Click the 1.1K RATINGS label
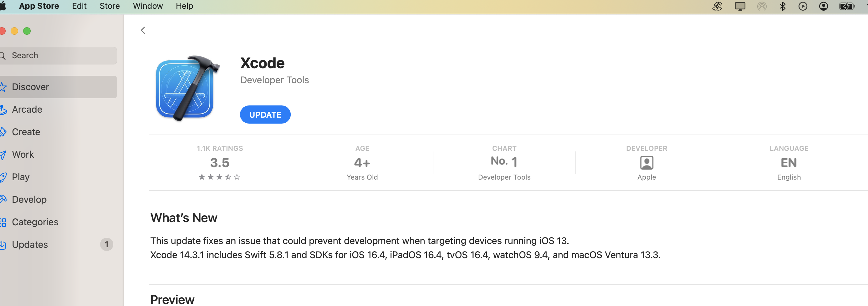 pos(220,148)
